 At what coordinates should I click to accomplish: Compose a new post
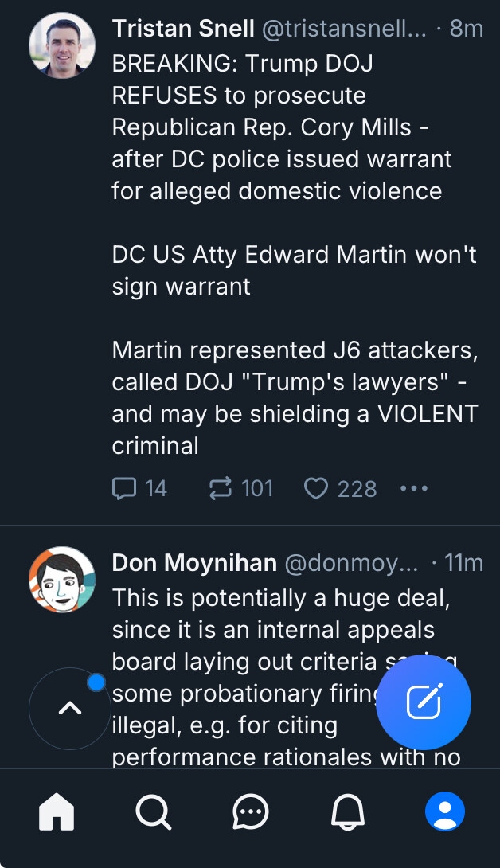tap(424, 702)
